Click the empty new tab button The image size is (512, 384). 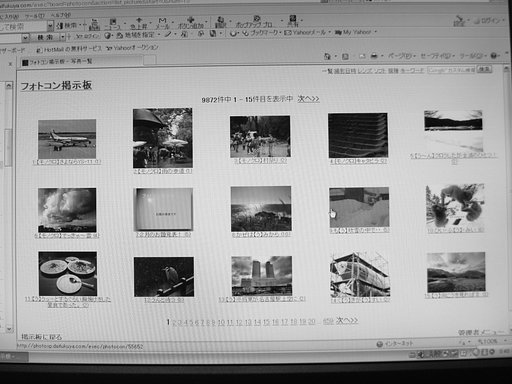(x=150, y=60)
